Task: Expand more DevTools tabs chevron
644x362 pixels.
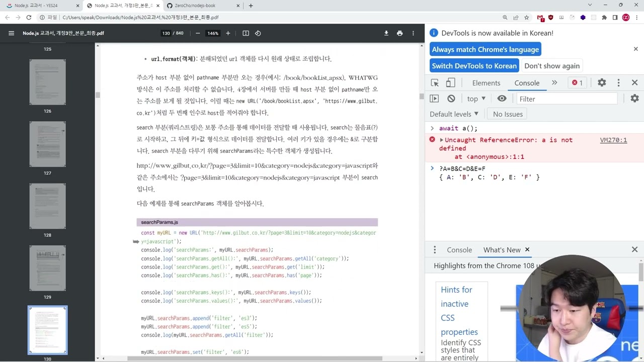Action: pyautogui.click(x=554, y=82)
